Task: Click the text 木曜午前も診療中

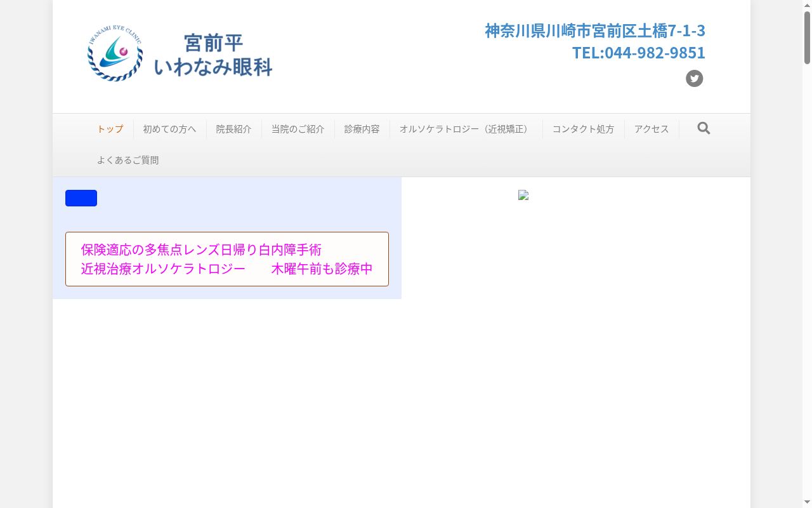Action: 322,269
